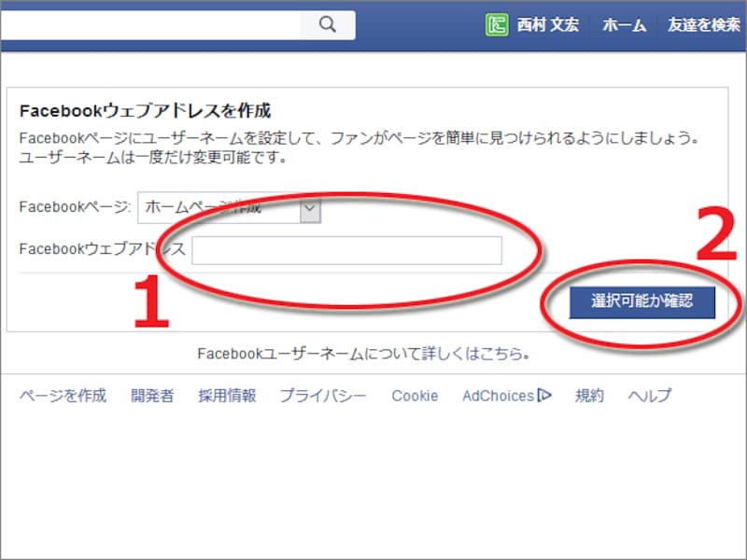Click the search magnifying glass icon

329,25
